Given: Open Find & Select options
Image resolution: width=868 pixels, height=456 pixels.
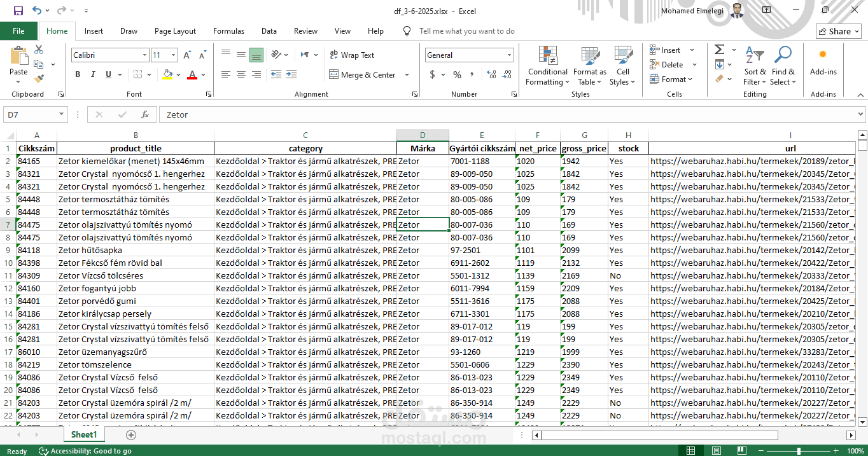Looking at the screenshot, I should (x=783, y=66).
